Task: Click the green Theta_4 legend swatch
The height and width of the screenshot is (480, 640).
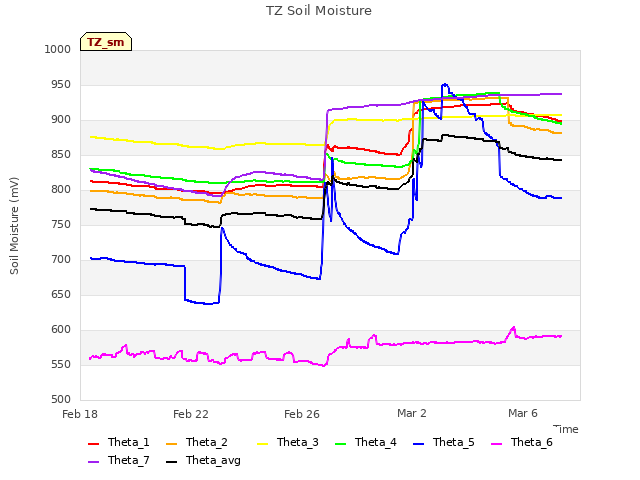Action: (x=341, y=444)
